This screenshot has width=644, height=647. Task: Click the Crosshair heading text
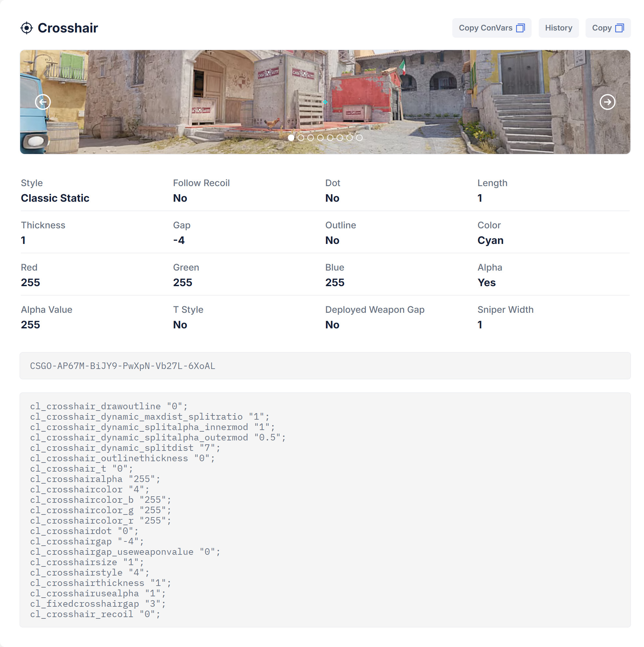click(68, 28)
